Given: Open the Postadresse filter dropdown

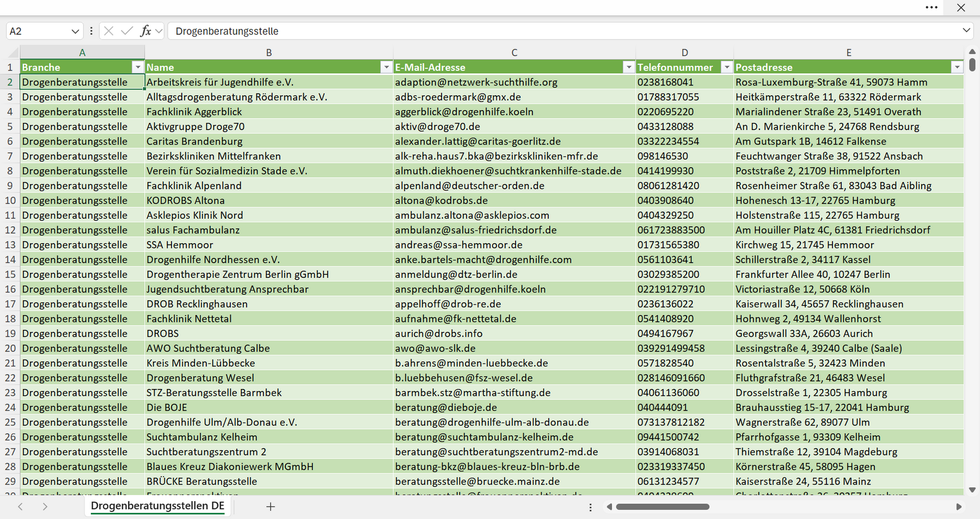Looking at the screenshot, I should pos(957,67).
